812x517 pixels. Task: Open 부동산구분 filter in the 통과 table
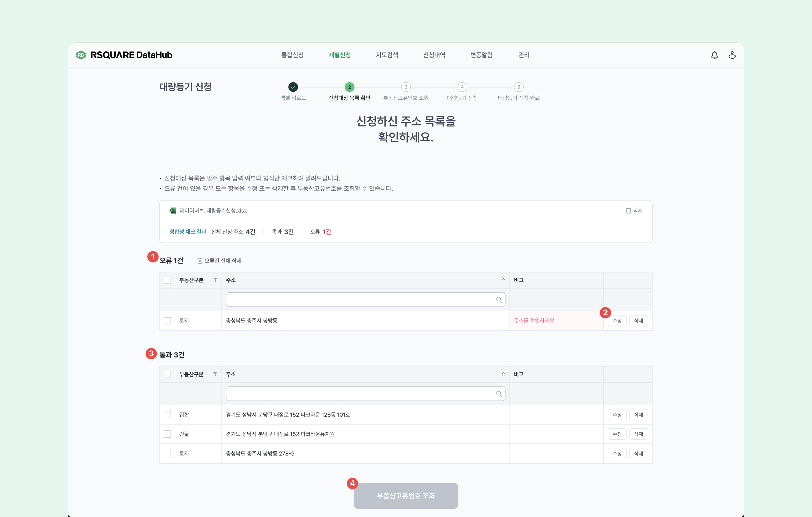point(215,374)
